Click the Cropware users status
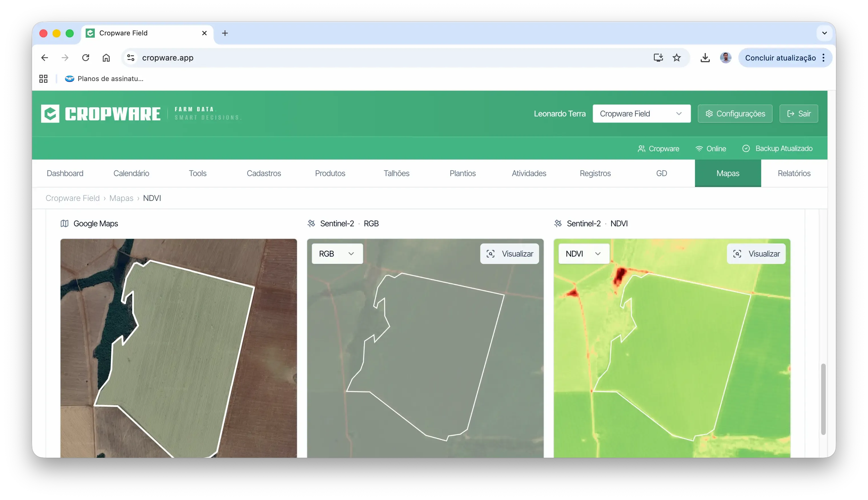The height and width of the screenshot is (500, 868). point(658,149)
